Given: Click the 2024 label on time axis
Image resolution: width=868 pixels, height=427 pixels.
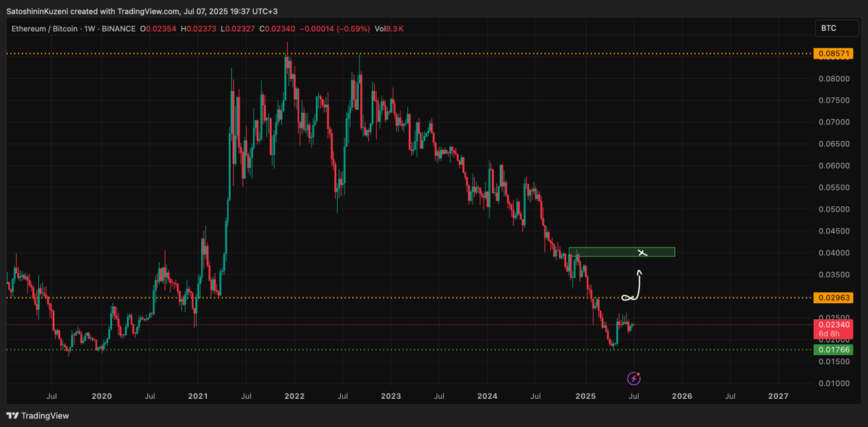Looking at the screenshot, I should (488, 397).
